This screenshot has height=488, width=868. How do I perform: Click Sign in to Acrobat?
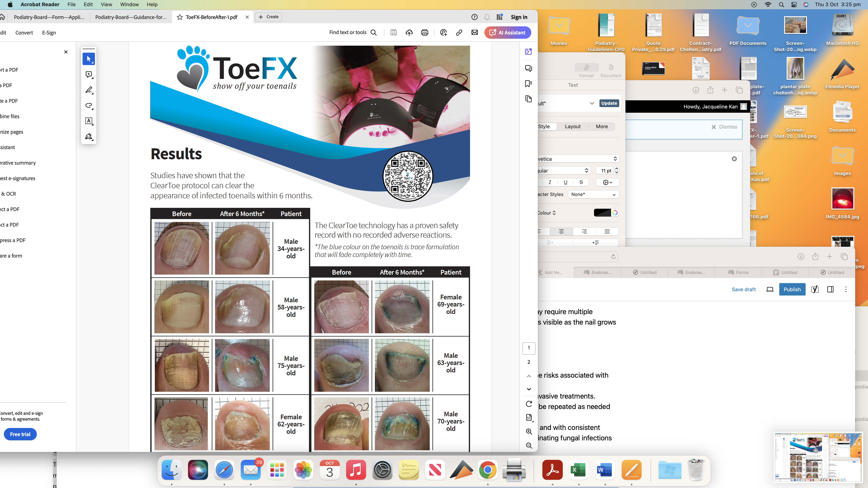519,17
